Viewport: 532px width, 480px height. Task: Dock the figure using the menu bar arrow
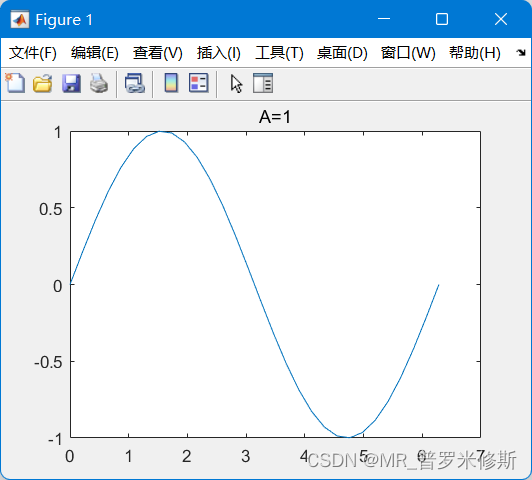click(521, 53)
